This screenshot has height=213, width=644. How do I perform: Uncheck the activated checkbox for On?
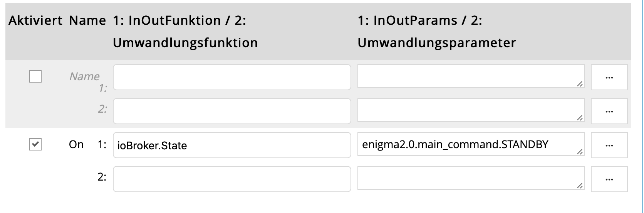click(35, 144)
